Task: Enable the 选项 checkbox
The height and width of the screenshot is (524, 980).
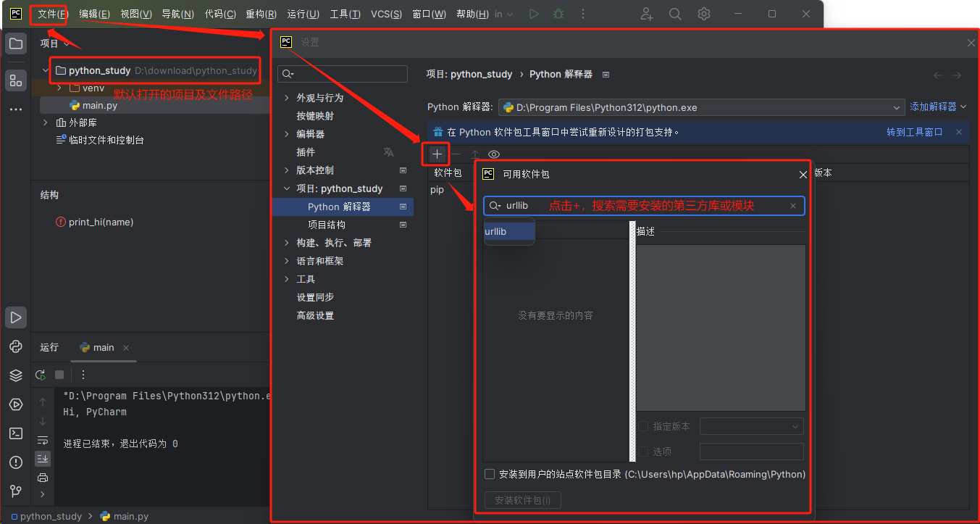Action: [x=643, y=452]
